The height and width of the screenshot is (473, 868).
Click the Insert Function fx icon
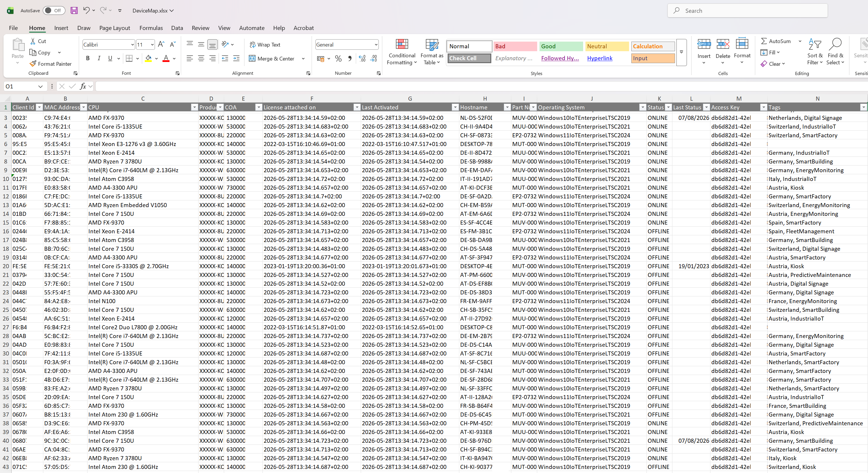(x=83, y=86)
